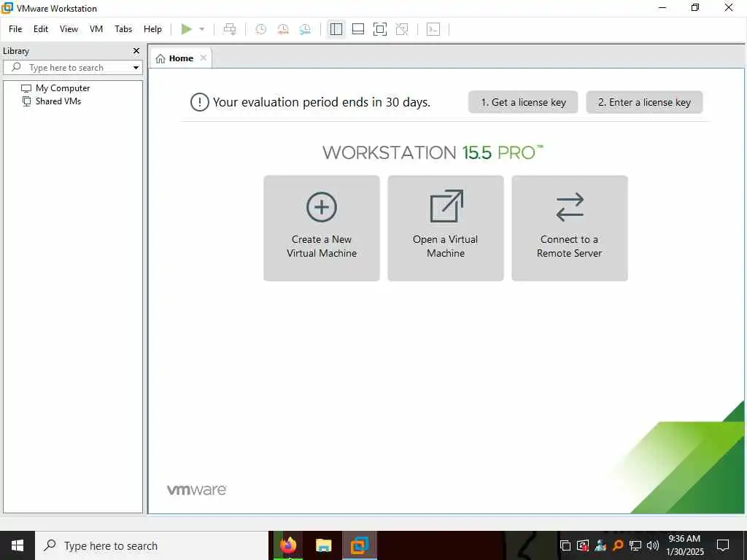The image size is (747, 560).
Task: Click Enter a license key button
Action: pos(644,102)
